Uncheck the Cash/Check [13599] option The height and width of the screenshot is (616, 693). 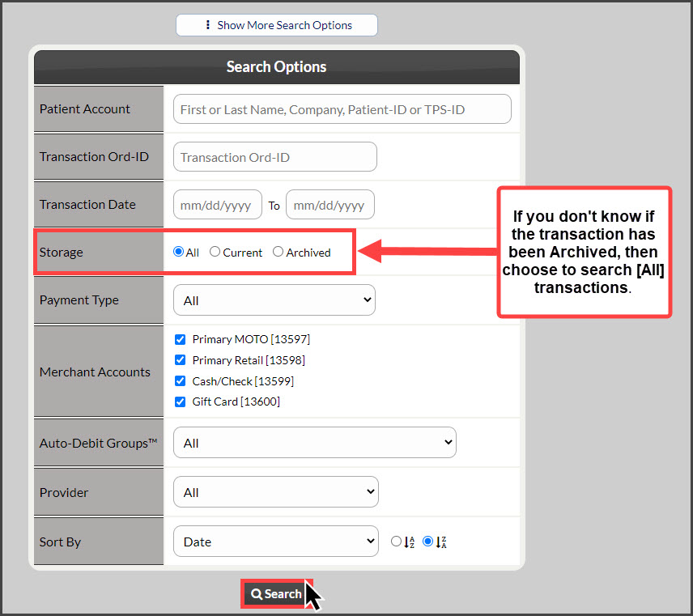(180, 380)
